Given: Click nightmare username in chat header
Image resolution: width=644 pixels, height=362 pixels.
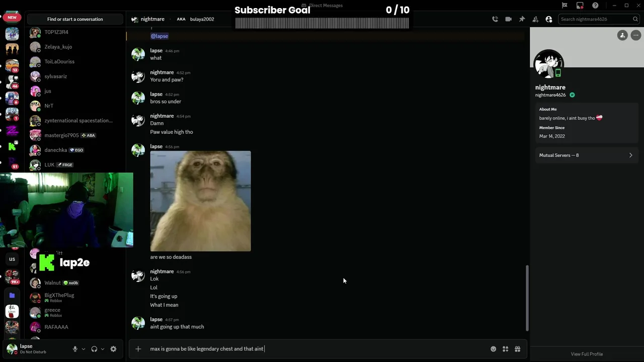Looking at the screenshot, I should [152, 19].
